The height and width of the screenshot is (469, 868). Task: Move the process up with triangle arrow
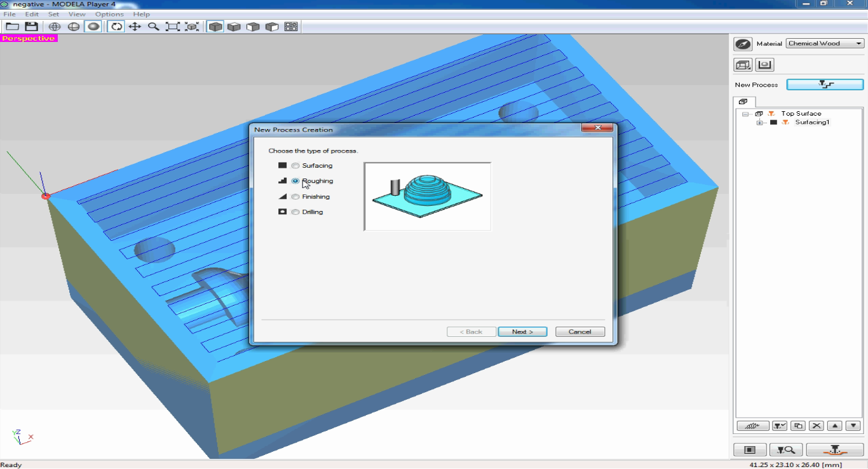836,426
